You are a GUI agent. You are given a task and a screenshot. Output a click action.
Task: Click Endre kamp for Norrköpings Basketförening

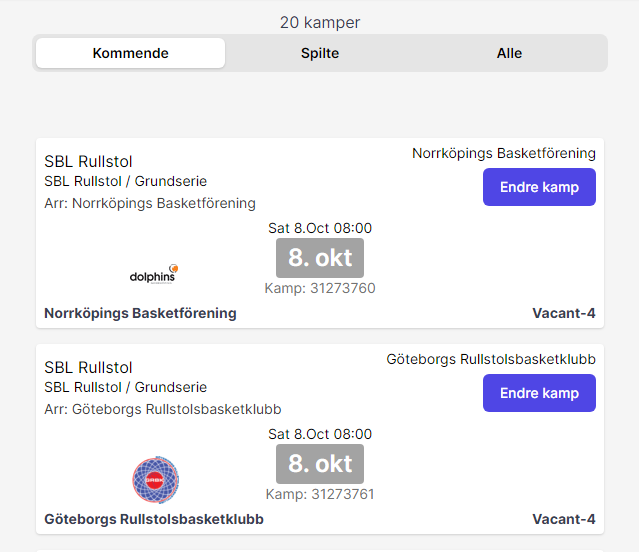tap(539, 187)
